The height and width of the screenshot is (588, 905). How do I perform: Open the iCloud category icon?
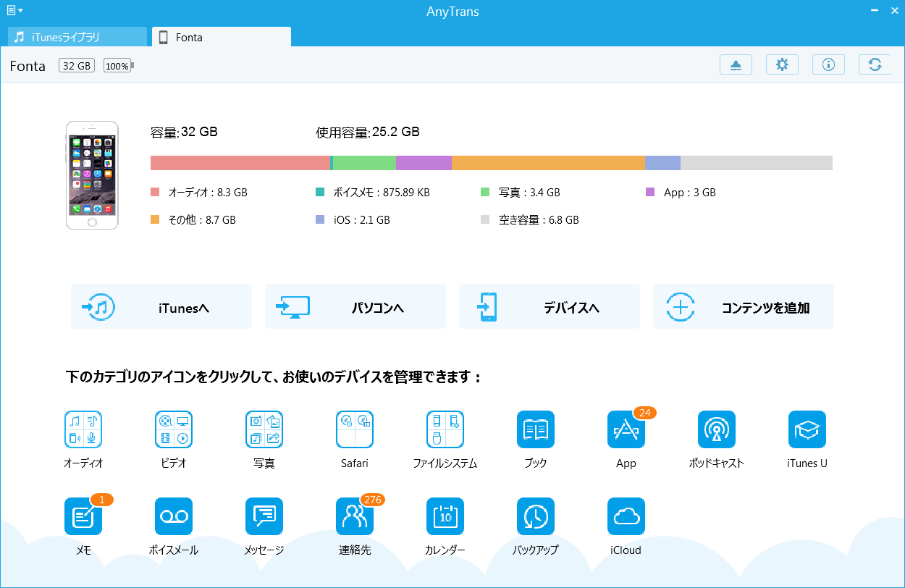626,516
